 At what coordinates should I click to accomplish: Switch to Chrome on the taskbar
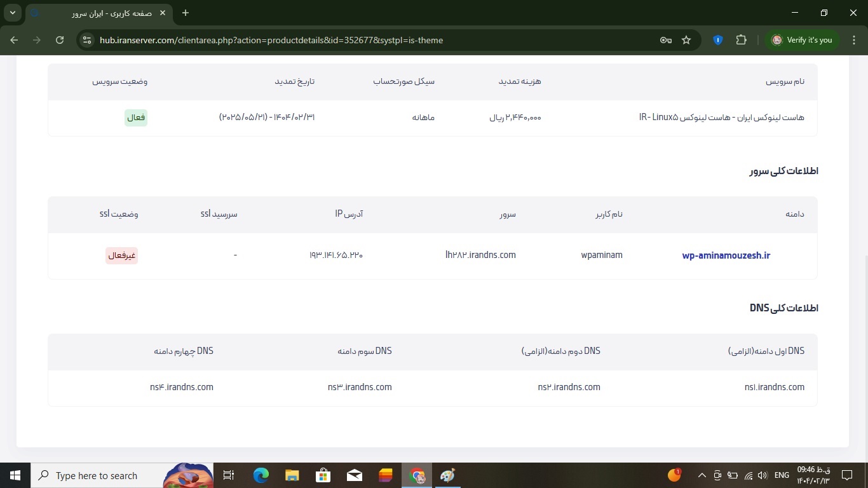pyautogui.click(x=417, y=475)
